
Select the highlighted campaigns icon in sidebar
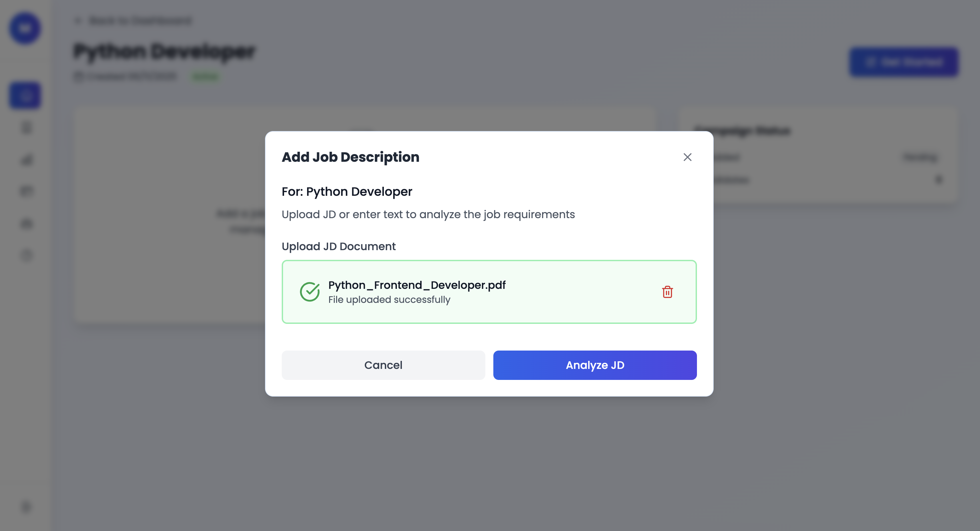tap(24, 95)
